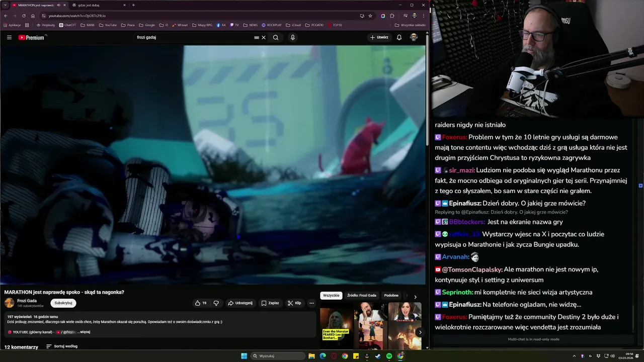Open the YouTube hamburger guide menu
The image size is (644, 362).
[x=9, y=37]
